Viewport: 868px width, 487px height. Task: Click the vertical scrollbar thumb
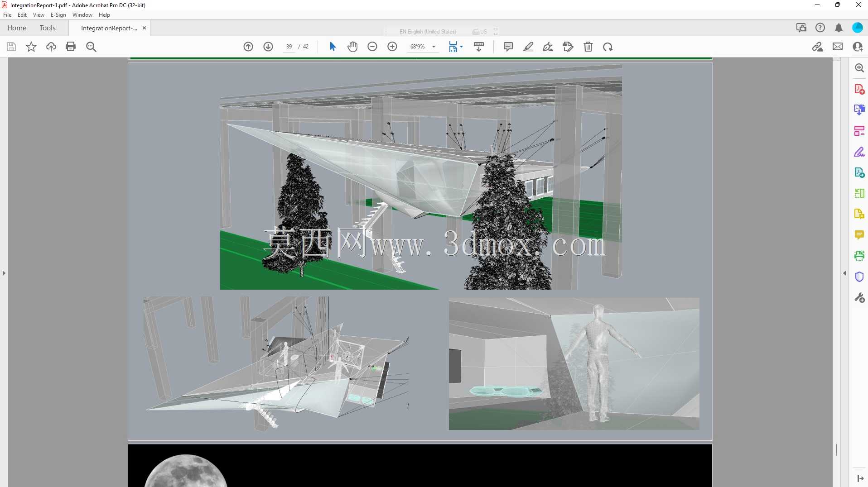pyautogui.click(x=836, y=450)
